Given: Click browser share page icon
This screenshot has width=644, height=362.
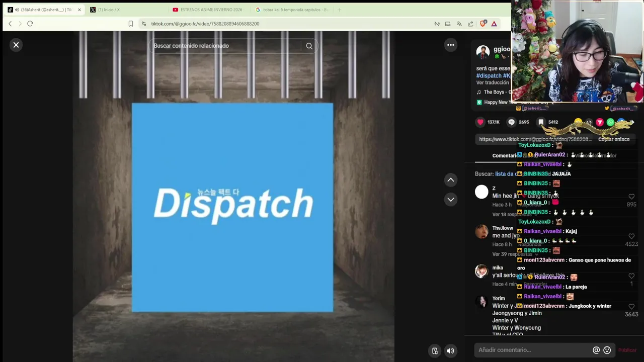Looking at the screenshot, I should (470, 24).
